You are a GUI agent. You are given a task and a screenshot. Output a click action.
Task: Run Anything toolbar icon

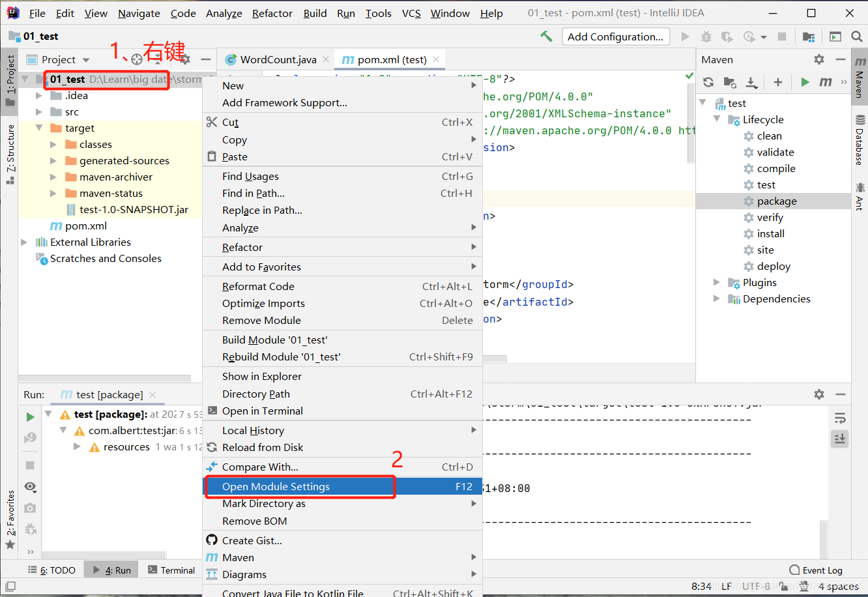coord(836,36)
